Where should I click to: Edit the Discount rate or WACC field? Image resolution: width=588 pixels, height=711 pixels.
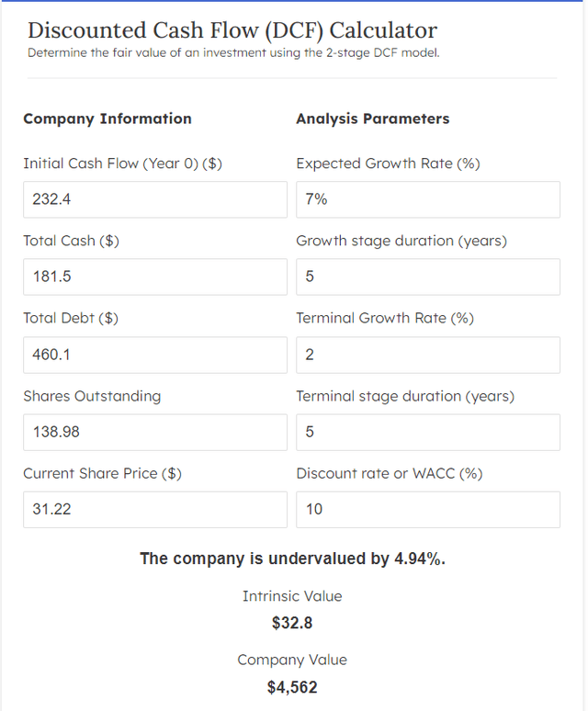(427, 509)
